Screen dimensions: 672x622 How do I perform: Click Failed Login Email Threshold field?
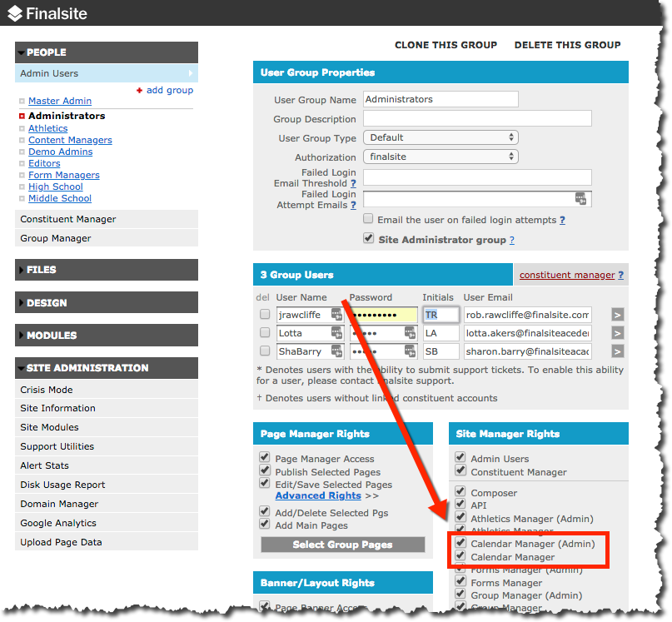point(477,177)
